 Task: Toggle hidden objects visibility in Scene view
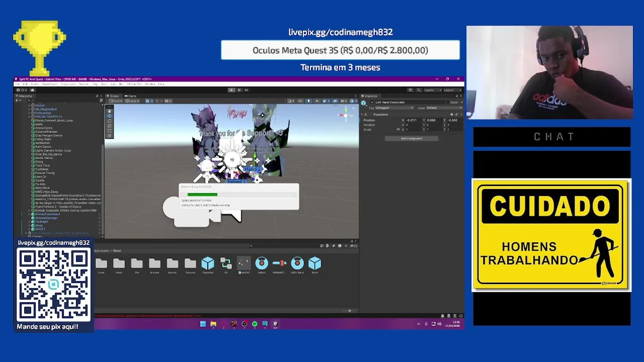335,101
